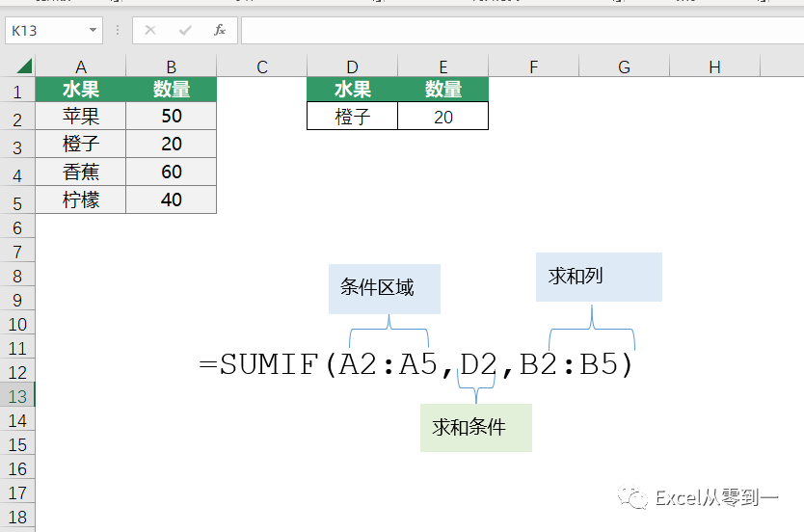Click inside the formula bar input

(x=522, y=30)
